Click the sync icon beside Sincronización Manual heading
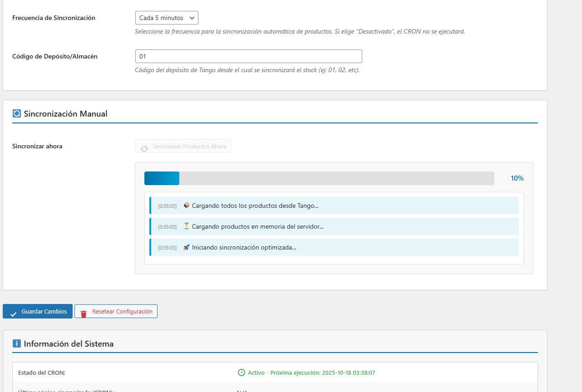 click(x=17, y=114)
